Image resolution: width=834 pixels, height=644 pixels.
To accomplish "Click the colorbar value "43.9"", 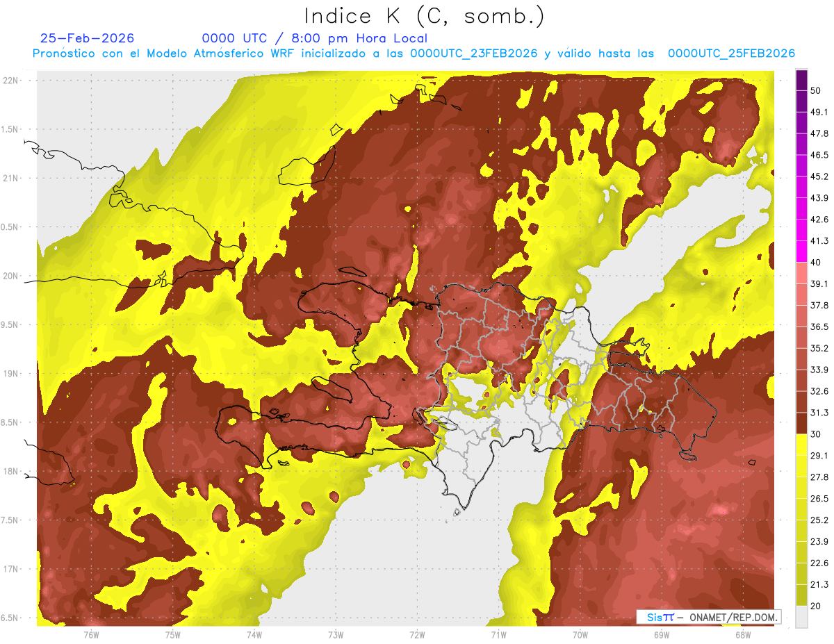I will pos(819,198).
